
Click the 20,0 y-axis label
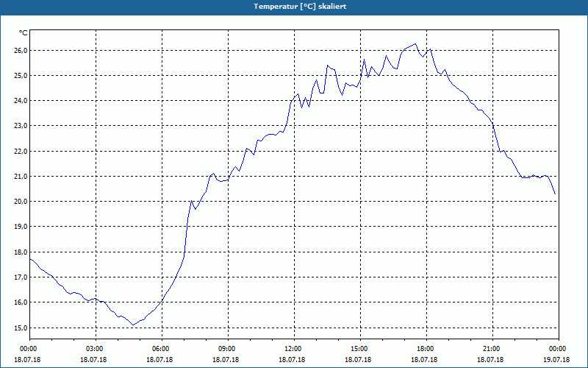21,202
